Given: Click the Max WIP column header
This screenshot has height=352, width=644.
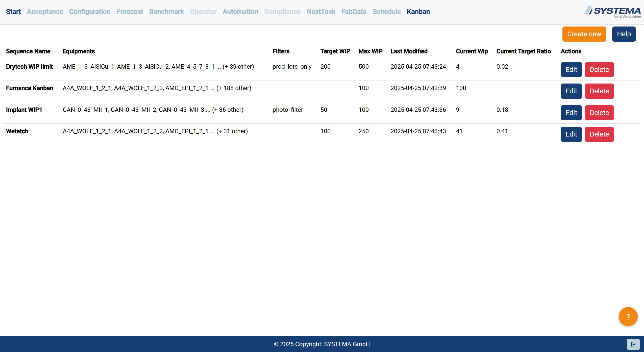Looking at the screenshot, I should pos(370,51).
